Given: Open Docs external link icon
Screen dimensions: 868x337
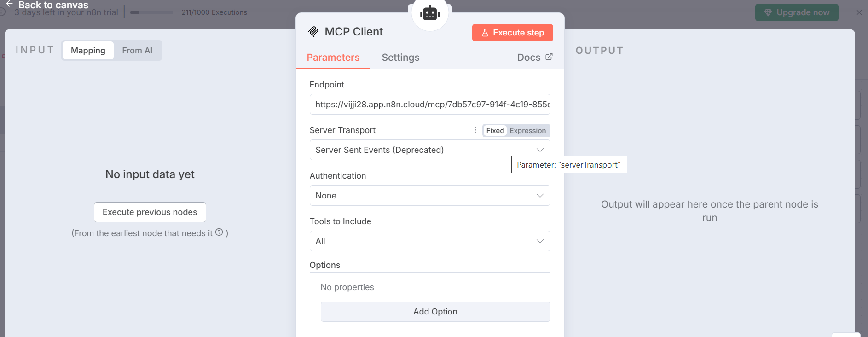Looking at the screenshot, I should click(549, 57).
